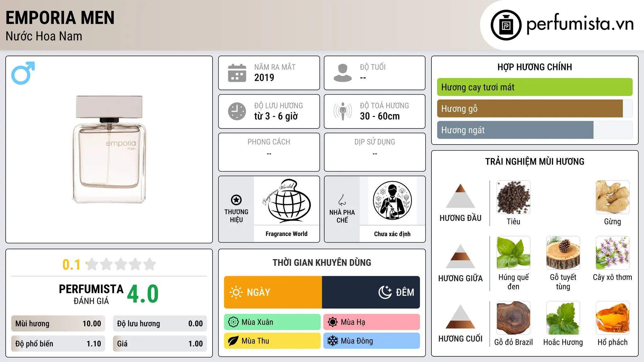Screen dimensions: 644x362
Task: Click the nose icon above Nhà pha chế
Action: click(342, 200)
